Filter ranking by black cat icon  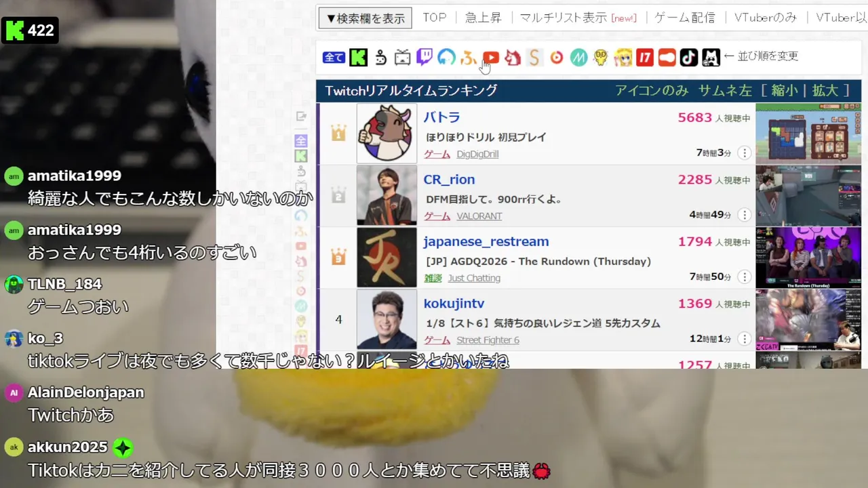(711, 58)
